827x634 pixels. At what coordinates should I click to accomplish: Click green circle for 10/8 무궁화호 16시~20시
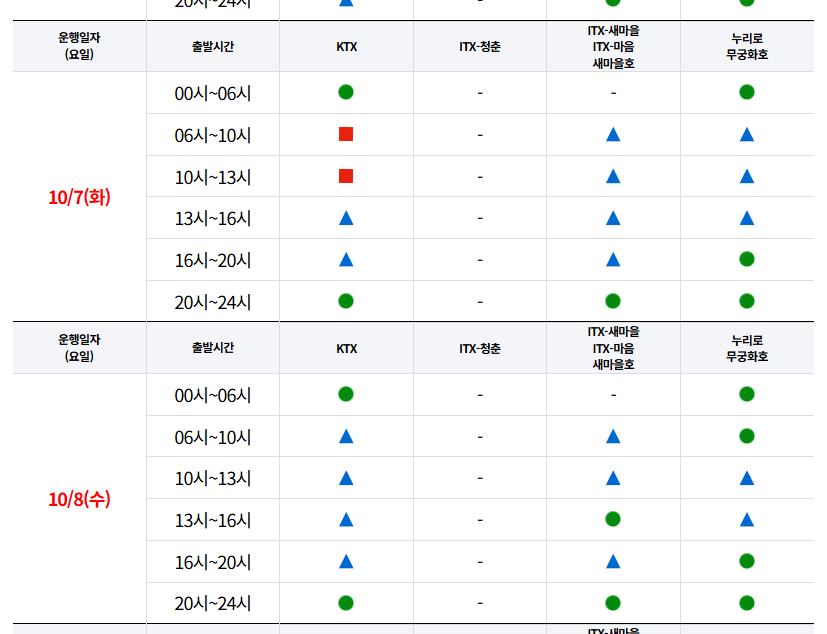tap(747, 561)
